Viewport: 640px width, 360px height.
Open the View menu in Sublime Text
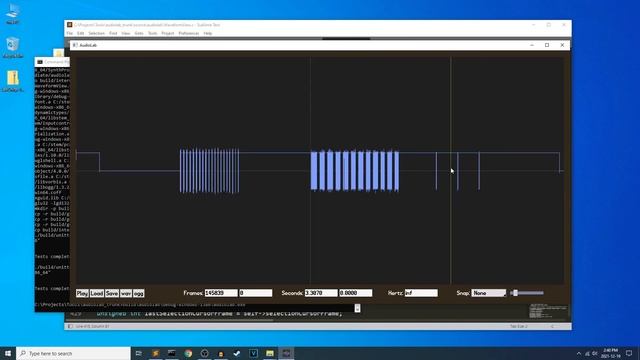click(126, 33)
